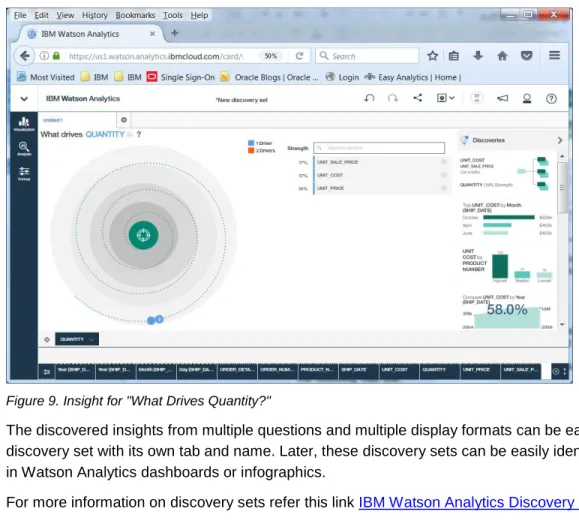Select the SHIP_DATE column chip in tray

point(359,371)
